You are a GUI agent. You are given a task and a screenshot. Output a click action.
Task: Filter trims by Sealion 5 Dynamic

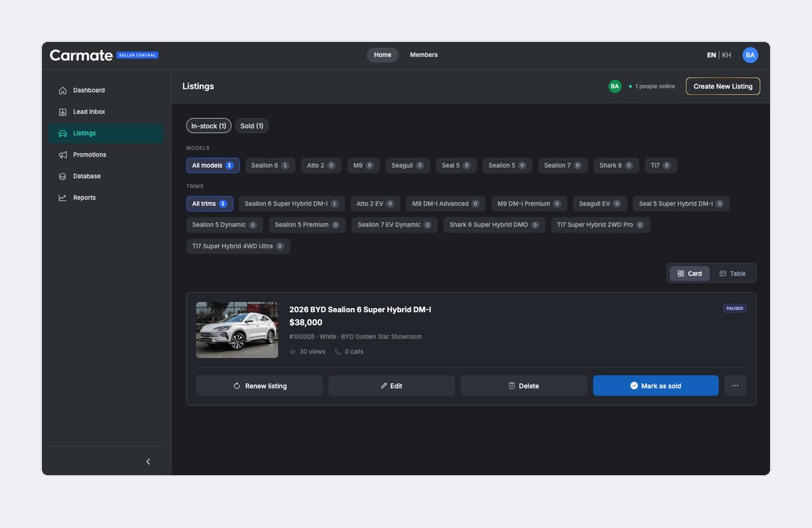click(224, 225)
